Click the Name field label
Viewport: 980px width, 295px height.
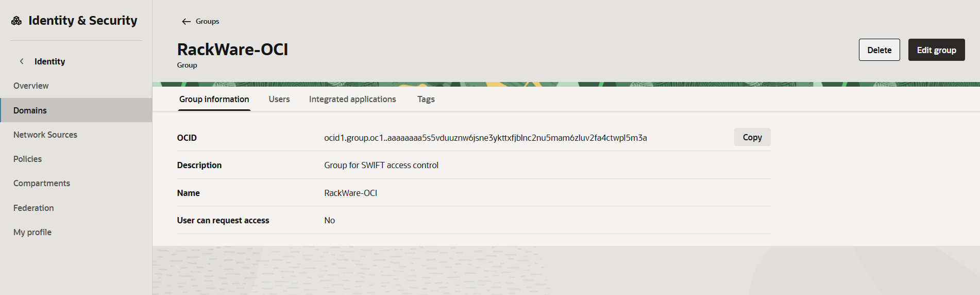[x=188, y=193]
